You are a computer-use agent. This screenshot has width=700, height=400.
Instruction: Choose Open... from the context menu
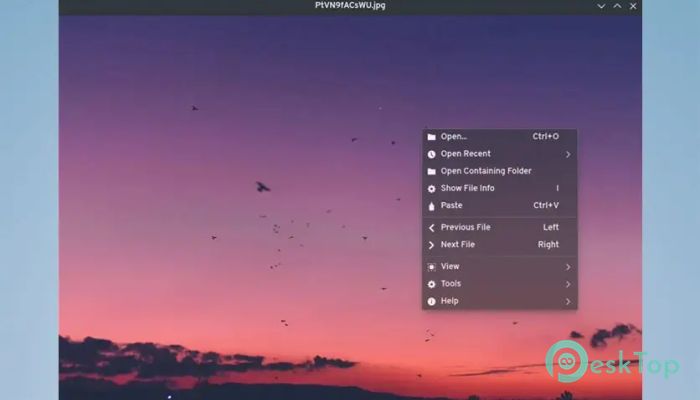click(x=500, y=137)
